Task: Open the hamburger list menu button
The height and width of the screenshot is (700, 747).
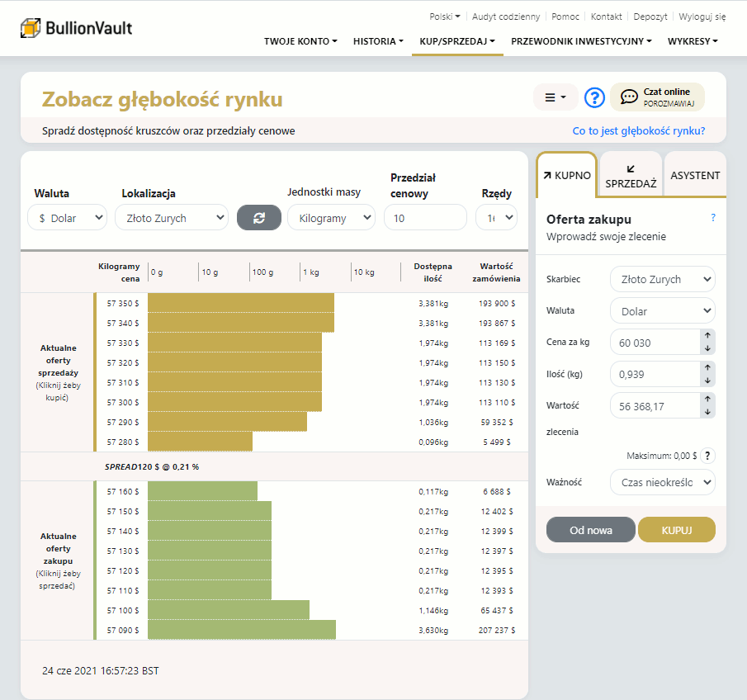Action: [x=555, y=97]
